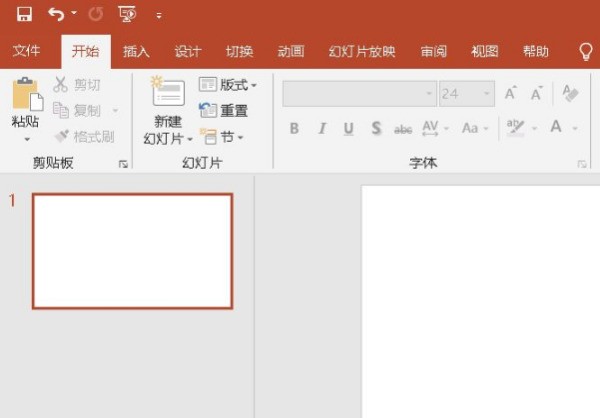This screenshot has height=418, width=600.
Task: Click the 复制 copy button
Action: click(77, 111)
